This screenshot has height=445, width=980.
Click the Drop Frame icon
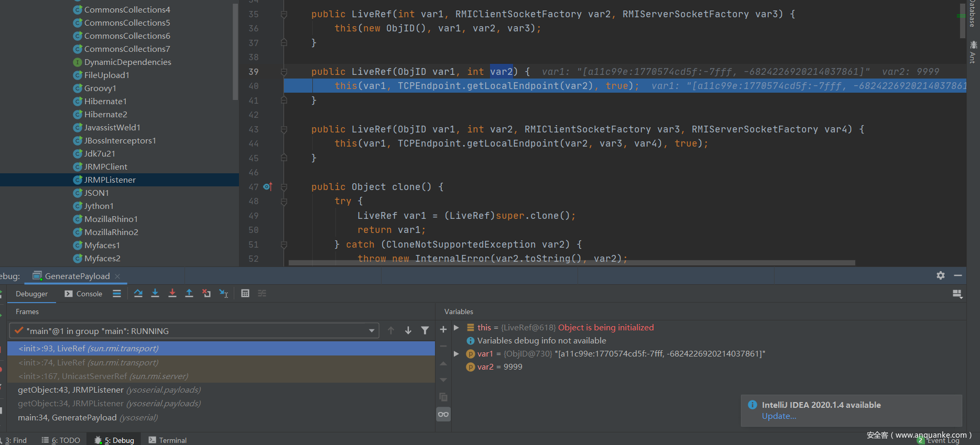point(206,294)
